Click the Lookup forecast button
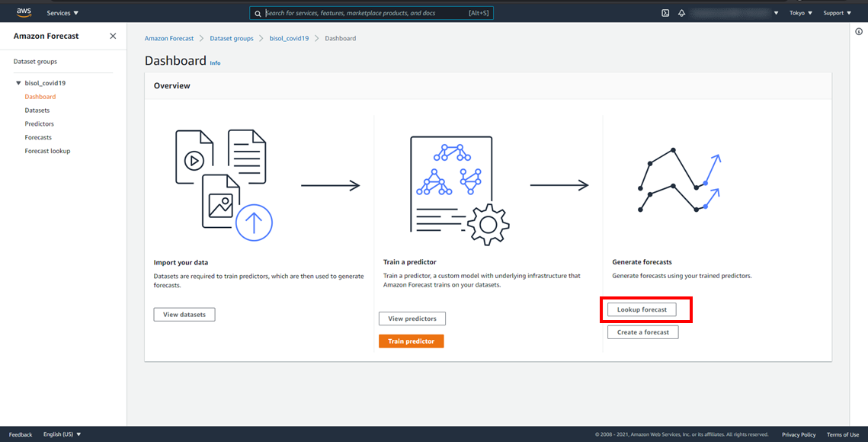The width and height of the screenshot is (868, 442). coord(642,309)
